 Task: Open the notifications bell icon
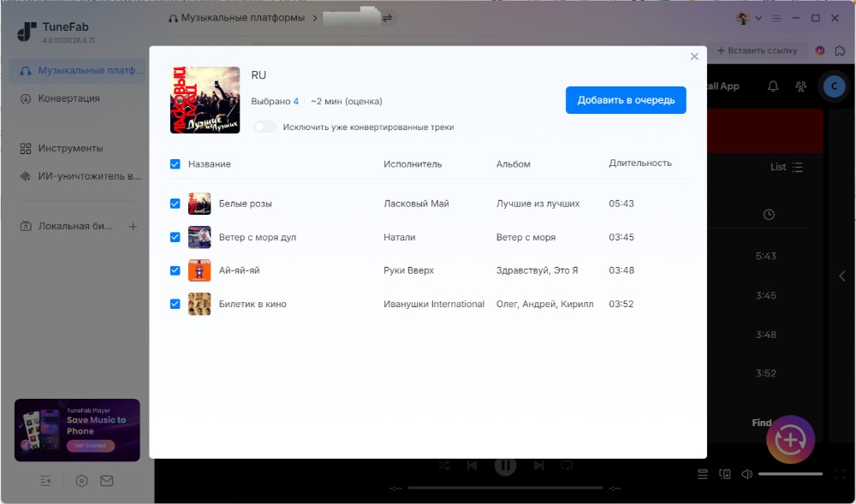click(x=773, y=86)
